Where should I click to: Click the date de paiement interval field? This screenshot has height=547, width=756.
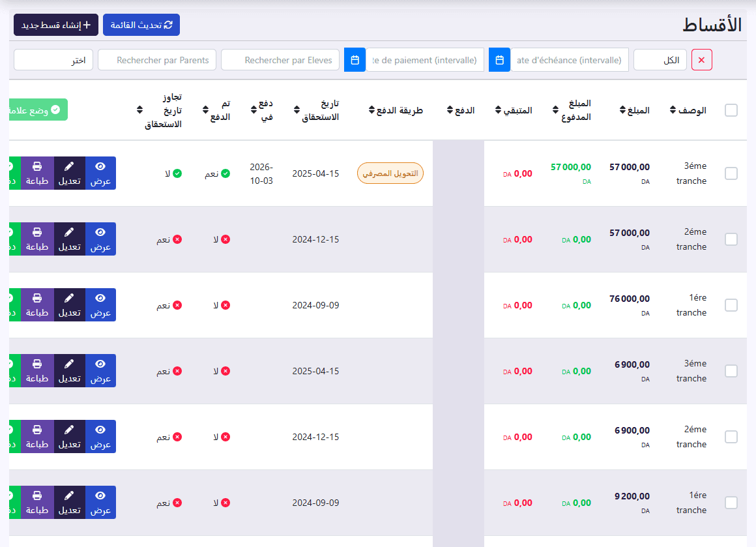point(425,60)
